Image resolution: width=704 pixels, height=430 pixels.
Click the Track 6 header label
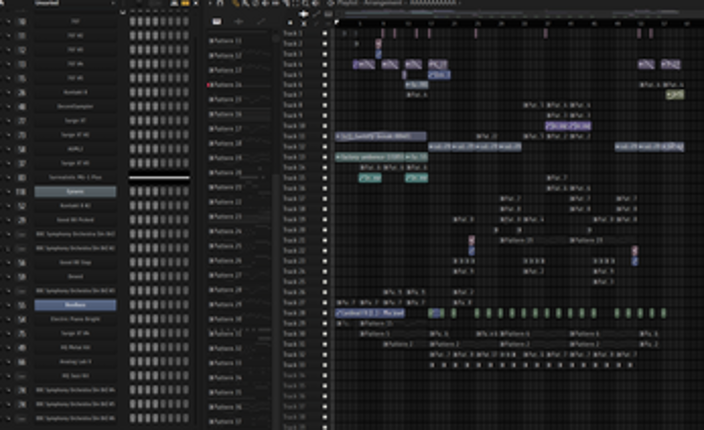tap(293, 85)
